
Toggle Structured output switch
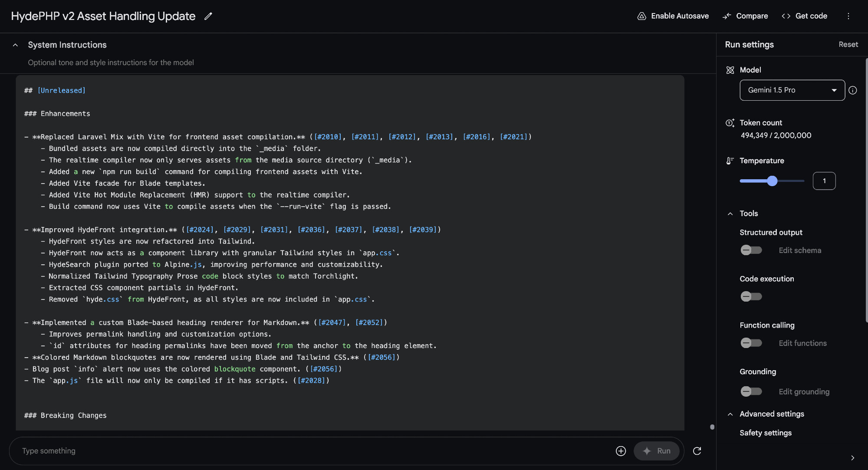tap(751, 250)
